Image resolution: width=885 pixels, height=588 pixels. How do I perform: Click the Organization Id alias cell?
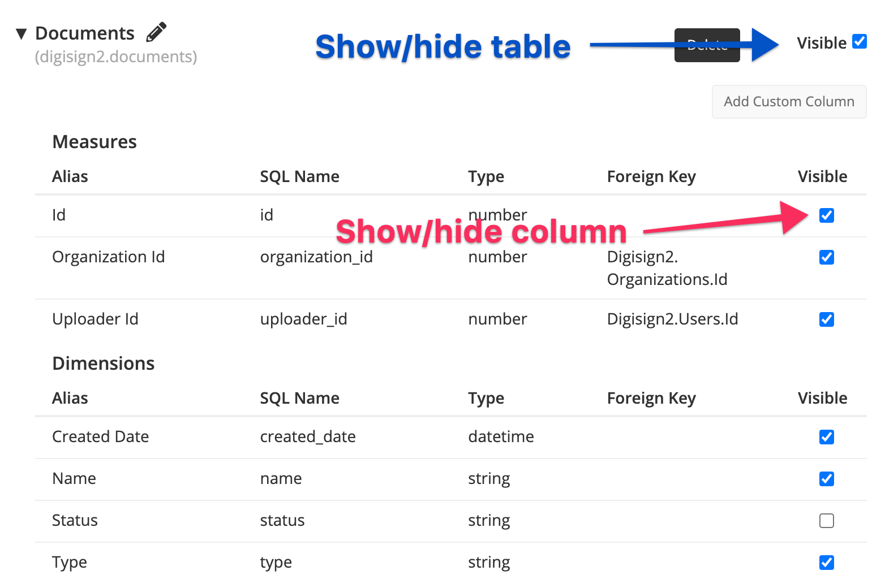coord(109,257)
